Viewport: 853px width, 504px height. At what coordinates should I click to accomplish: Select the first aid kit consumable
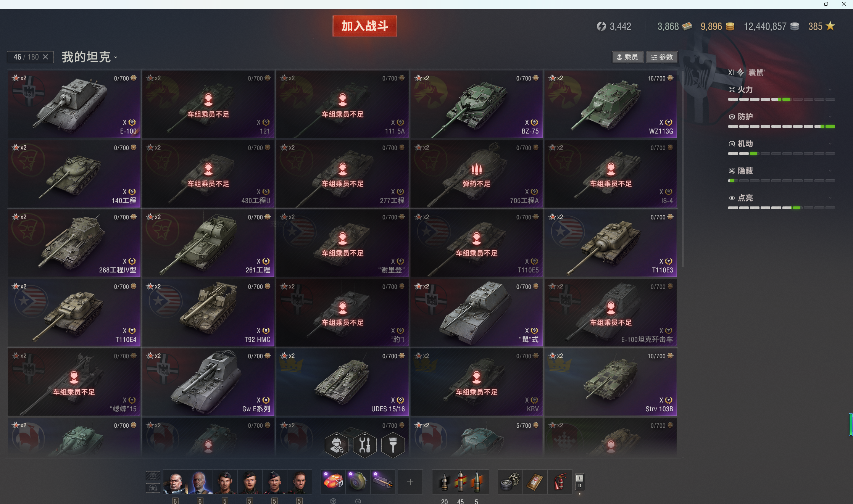(535, 482)
